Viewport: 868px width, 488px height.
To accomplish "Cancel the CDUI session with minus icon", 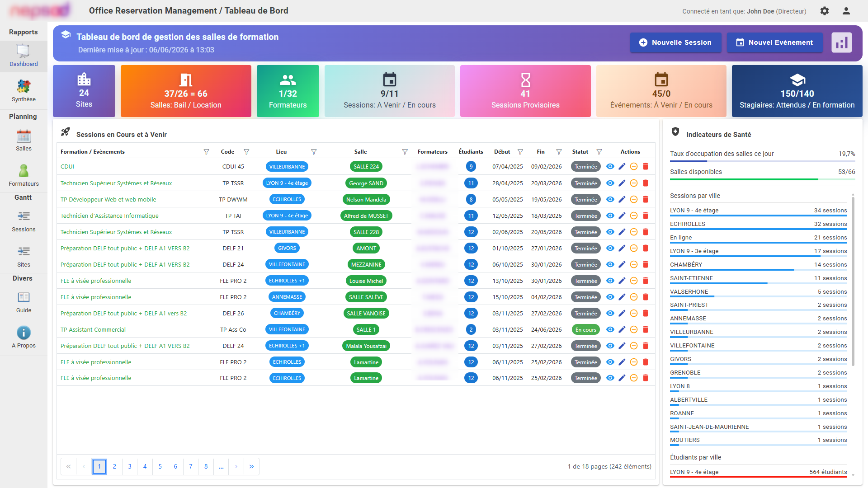I will click(634, 166).
